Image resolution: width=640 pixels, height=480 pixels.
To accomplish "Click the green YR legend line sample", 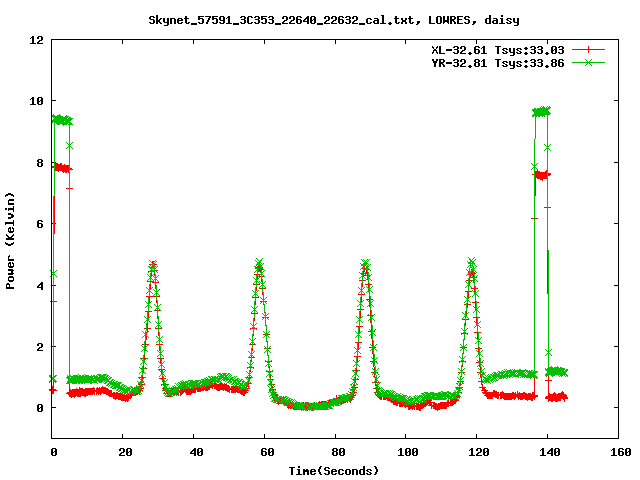I will [588, 62].
